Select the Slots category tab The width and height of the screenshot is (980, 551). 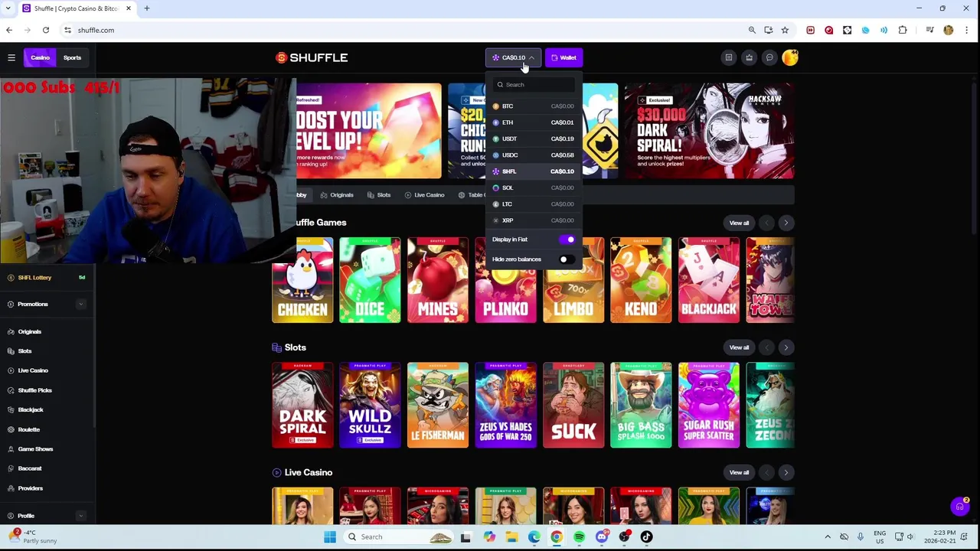[x=379, y=195]
